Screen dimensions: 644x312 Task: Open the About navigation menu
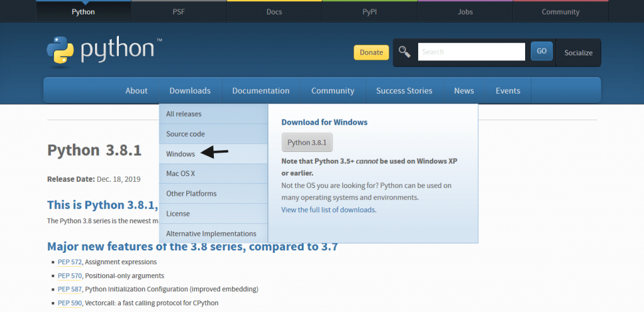click(x=136, y=91)
